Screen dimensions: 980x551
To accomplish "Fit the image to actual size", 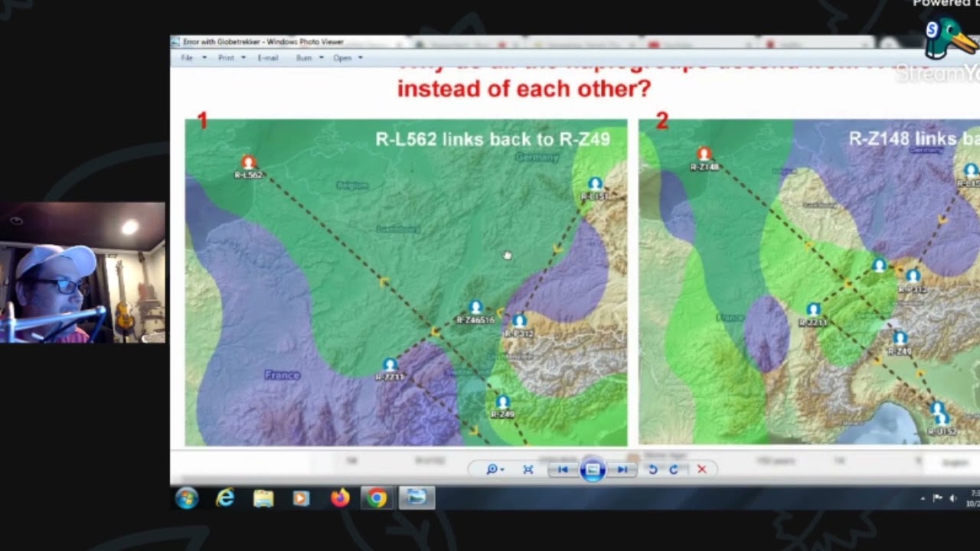I will click(528, 469).
